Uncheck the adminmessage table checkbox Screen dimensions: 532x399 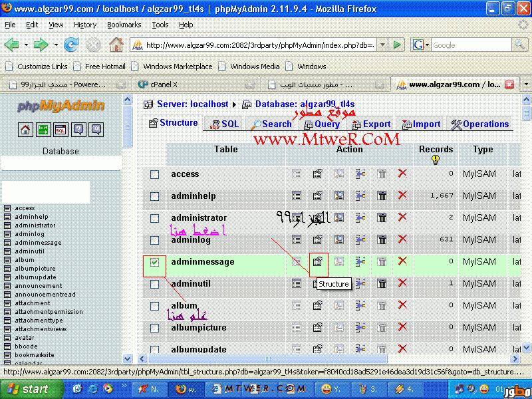pyautogui.click(x=154, y=262)
